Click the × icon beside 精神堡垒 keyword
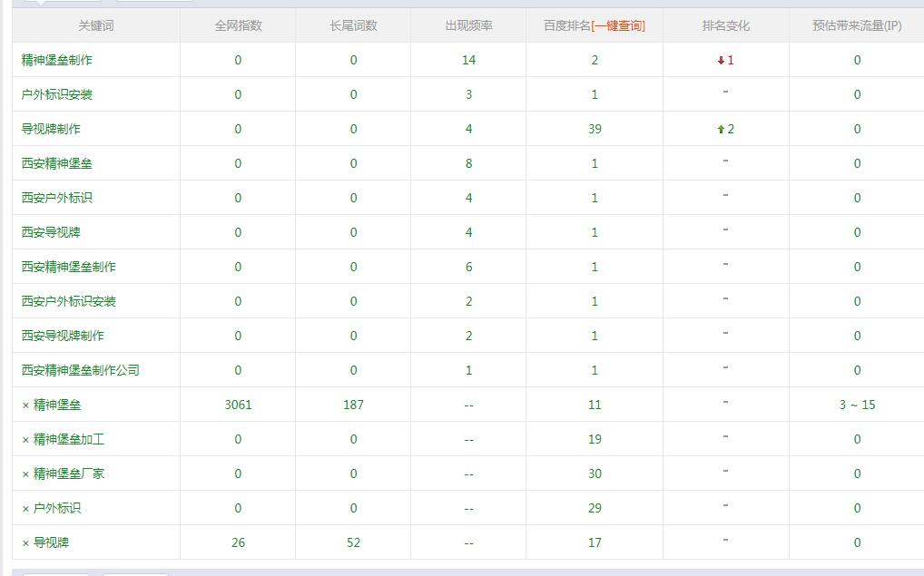Viewport: 924px width, 576px height. [25, 405]
